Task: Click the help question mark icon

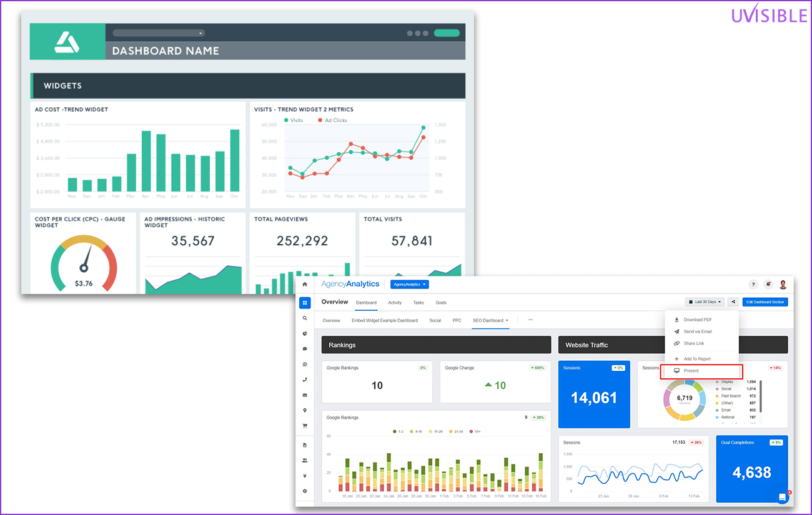Action: [753, 285]
